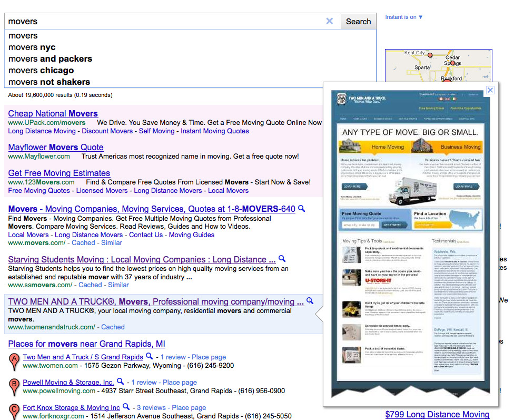The image size is (524, 420).
Task: Open the Instant is on dropdown
Action: click(403, 17)
